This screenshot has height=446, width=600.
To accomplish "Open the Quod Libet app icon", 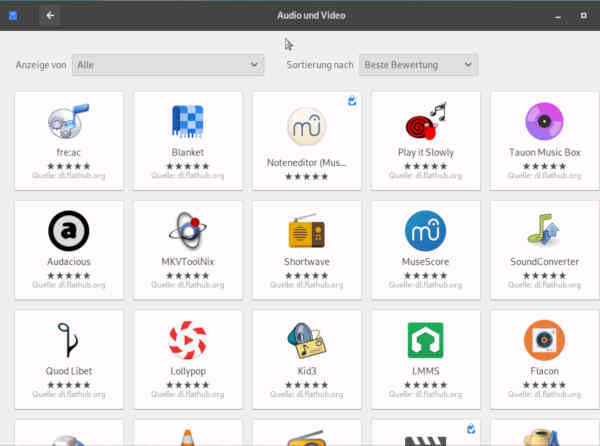I will pyautogui.click(x=68, y=340).
